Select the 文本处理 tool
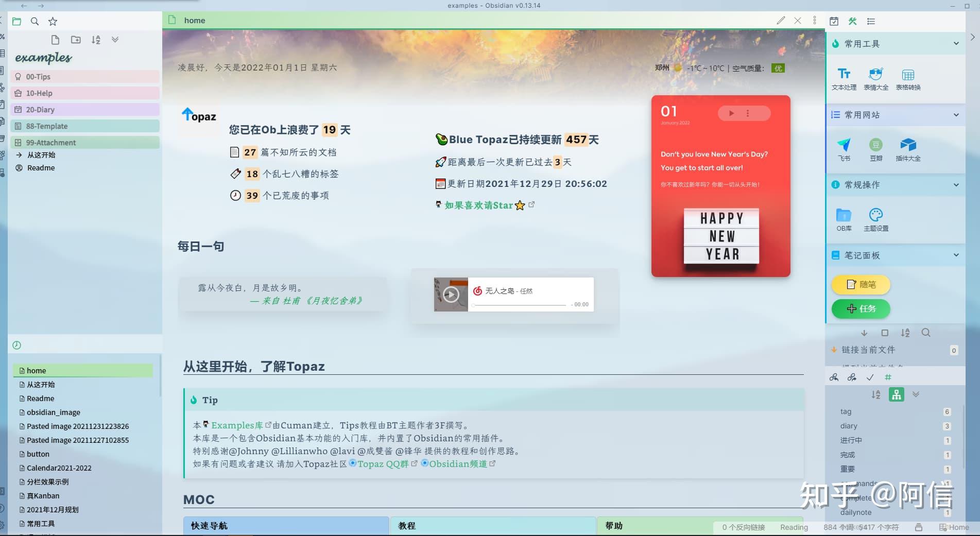The image size is (980, 536). (844, 78)
